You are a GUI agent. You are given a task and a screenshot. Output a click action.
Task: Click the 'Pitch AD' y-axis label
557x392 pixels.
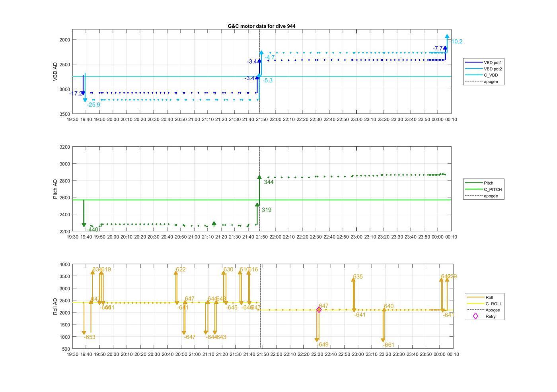55,189
